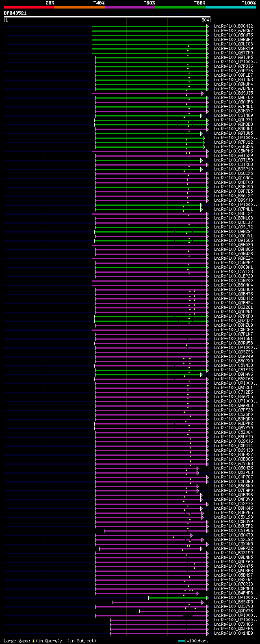Click the cyan =100char. scale bar
Viewport: 260px width, 644px height.
[182, 641]
